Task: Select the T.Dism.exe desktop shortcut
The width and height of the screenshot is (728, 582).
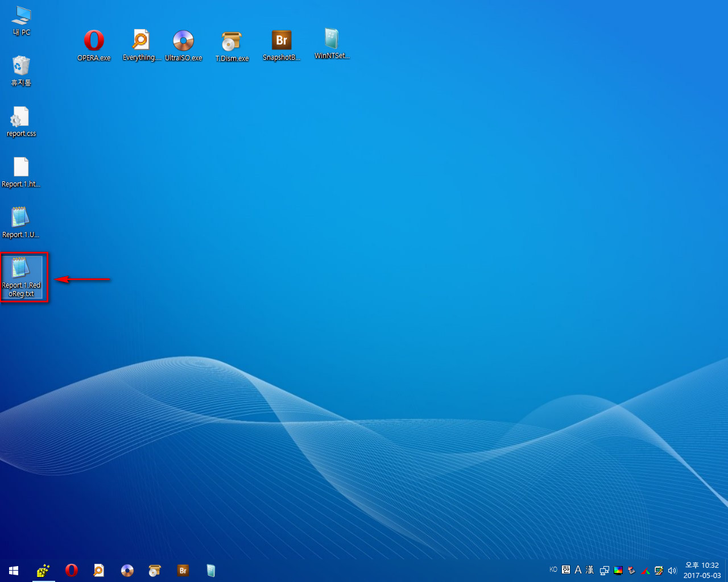Action: click(232, 46)
